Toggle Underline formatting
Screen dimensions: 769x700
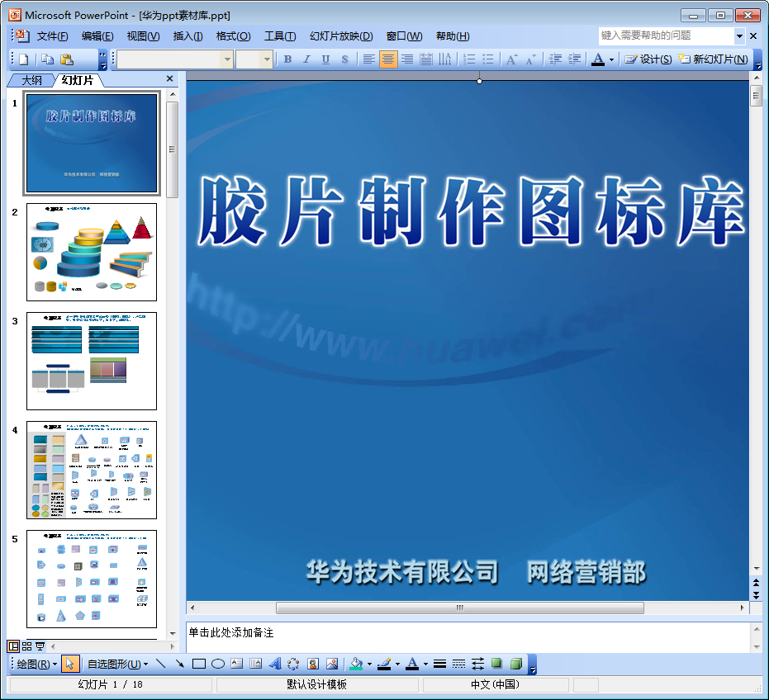coord(325,59)
